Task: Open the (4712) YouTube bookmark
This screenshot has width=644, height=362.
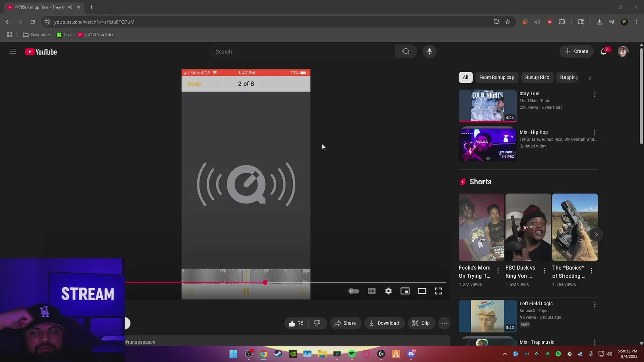Action: click(x=96, y=35)
